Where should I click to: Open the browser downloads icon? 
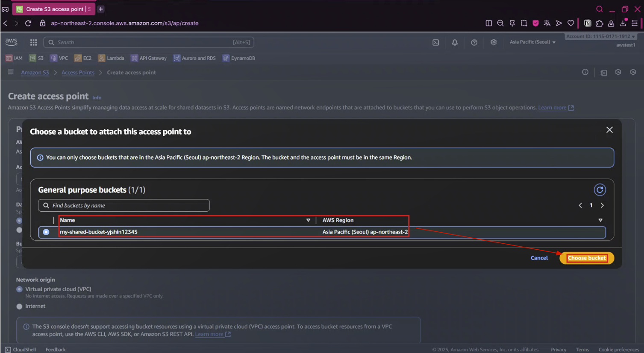623,23
